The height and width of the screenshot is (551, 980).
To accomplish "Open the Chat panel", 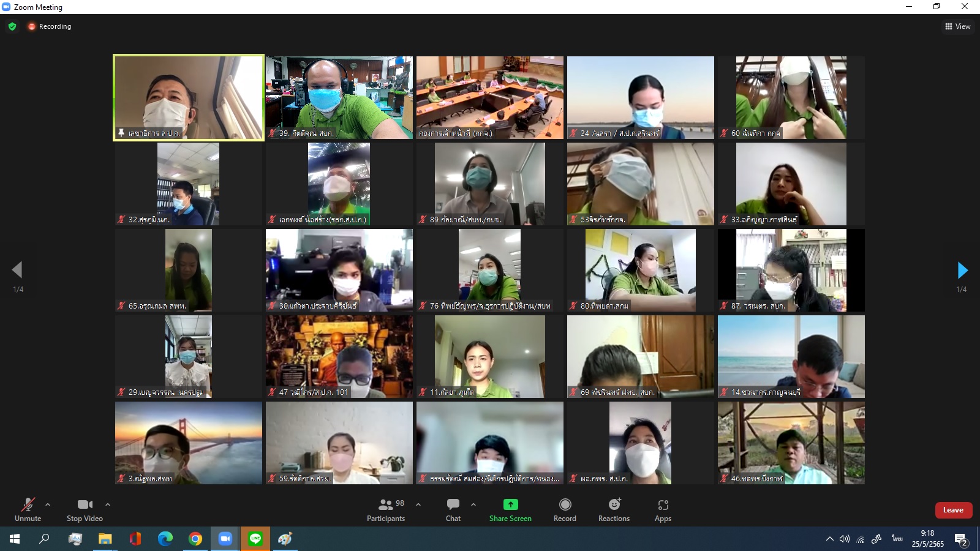I will tap(453, 509).
